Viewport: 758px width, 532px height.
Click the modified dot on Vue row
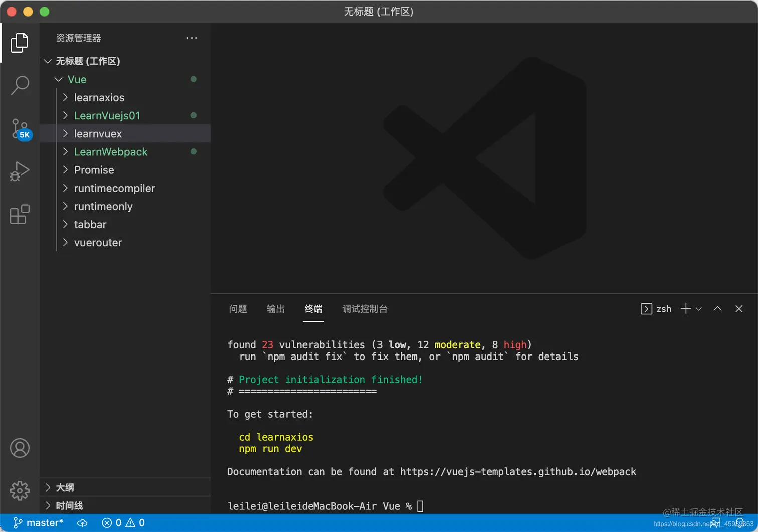[x=194, y=79]
